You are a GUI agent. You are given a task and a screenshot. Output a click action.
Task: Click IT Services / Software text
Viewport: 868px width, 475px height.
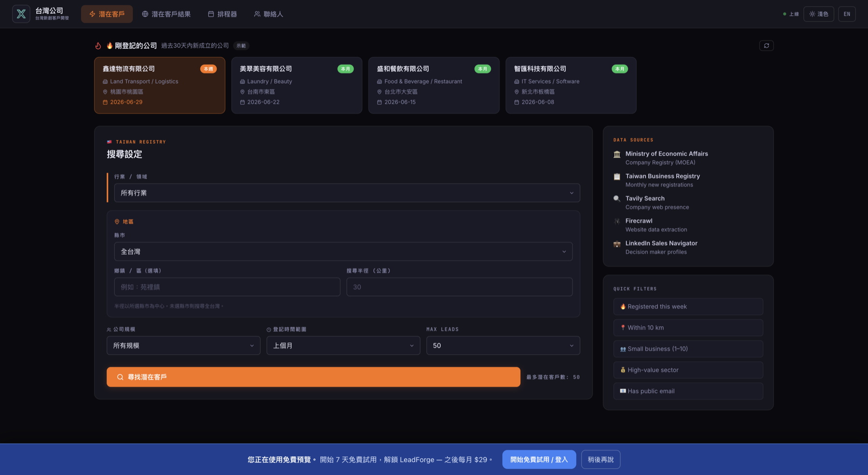tap(550, 82)
